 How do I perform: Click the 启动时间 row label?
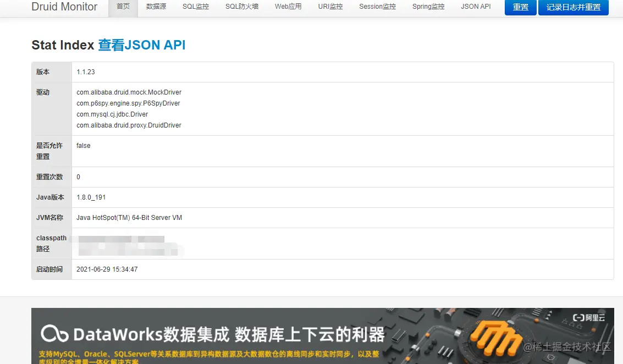click(x=49, y=269)
